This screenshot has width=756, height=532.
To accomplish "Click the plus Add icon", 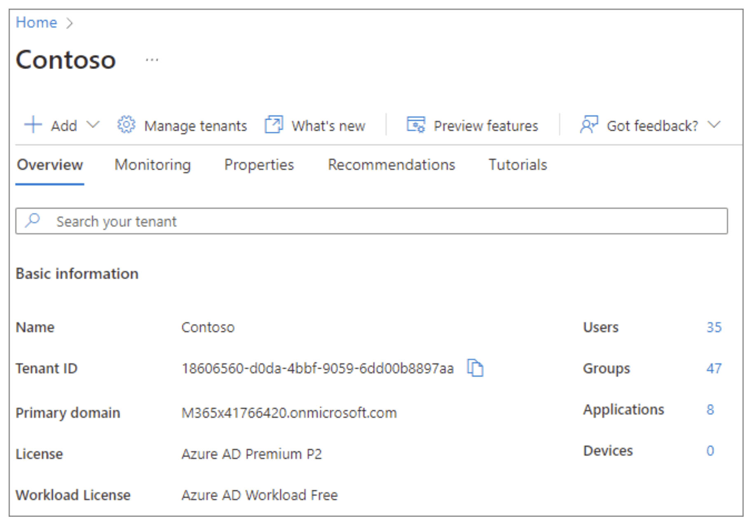I will pyautogui.click(x=33, y=124).
